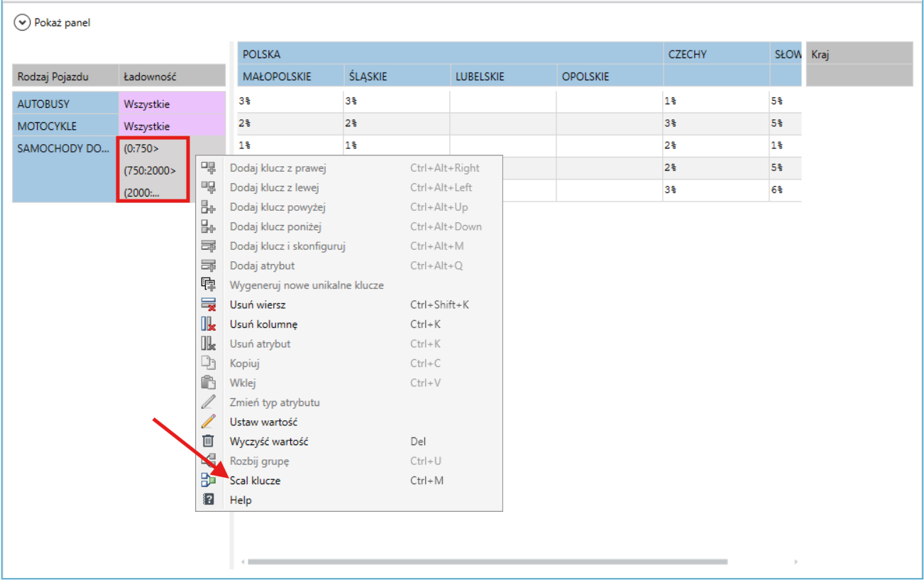Click the pencil icon beside Ustaw wartość
Image resolution: width=924 pixels, height=580 pixels.
pos(208,422)
